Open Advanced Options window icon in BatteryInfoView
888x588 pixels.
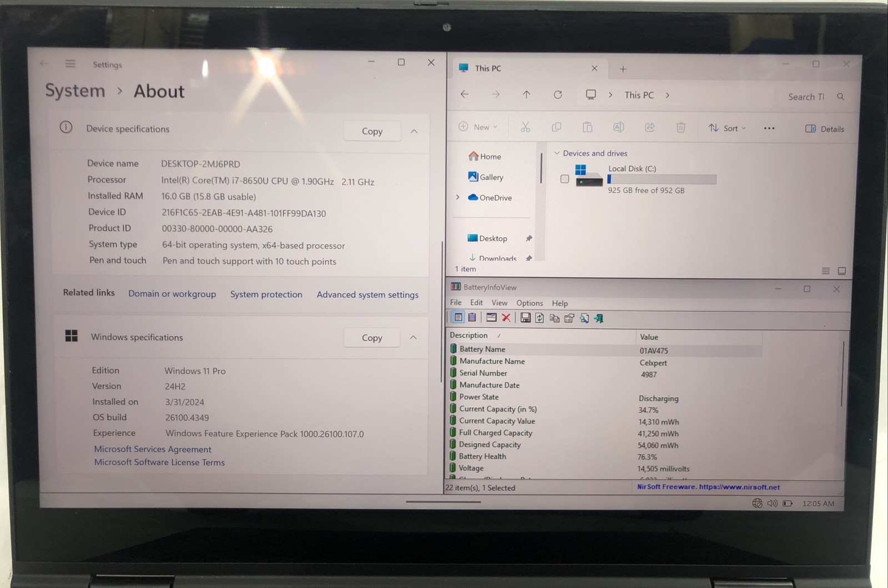click(x=491, y=317)
